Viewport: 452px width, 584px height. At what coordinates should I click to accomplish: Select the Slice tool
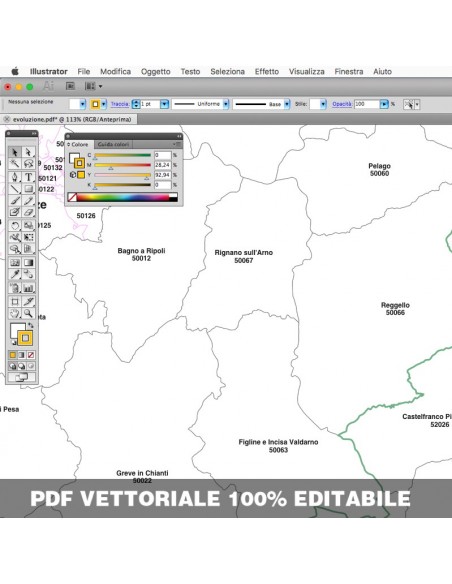click(28, 301)
